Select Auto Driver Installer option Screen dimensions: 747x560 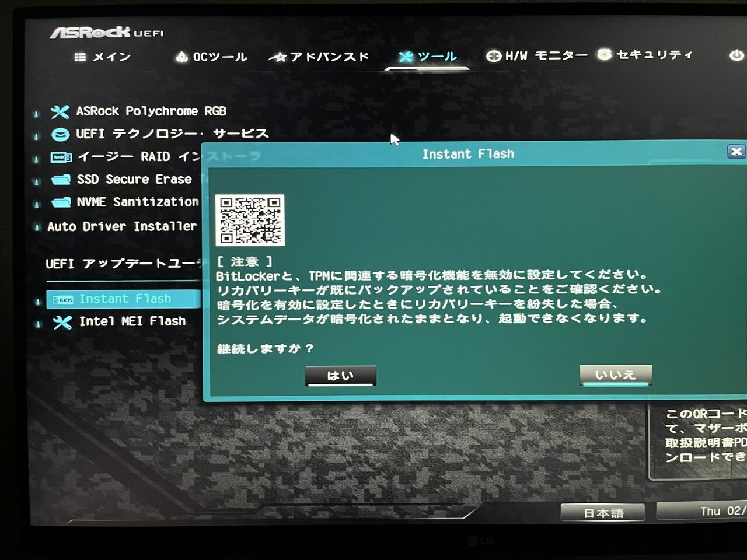[122, 226]
